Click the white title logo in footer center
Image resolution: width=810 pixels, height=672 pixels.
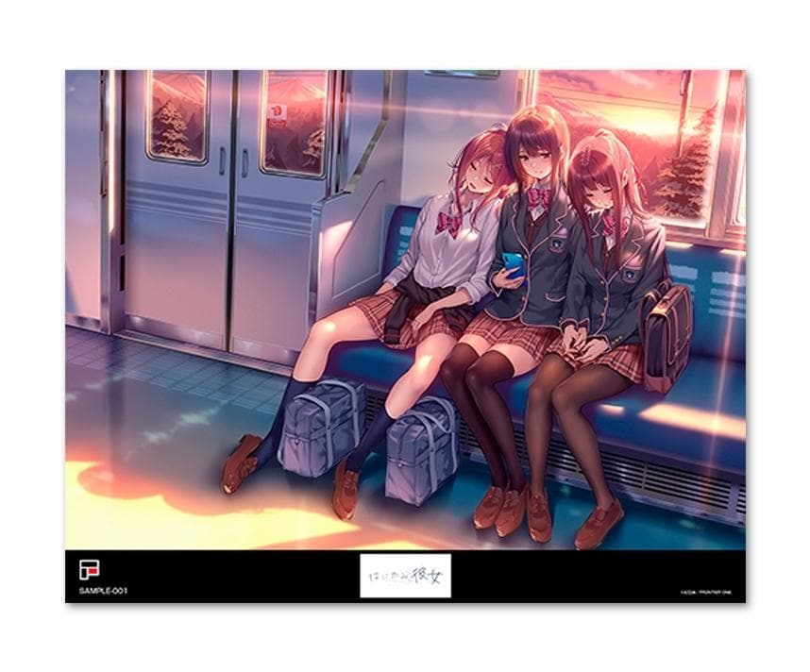[405, 575]
